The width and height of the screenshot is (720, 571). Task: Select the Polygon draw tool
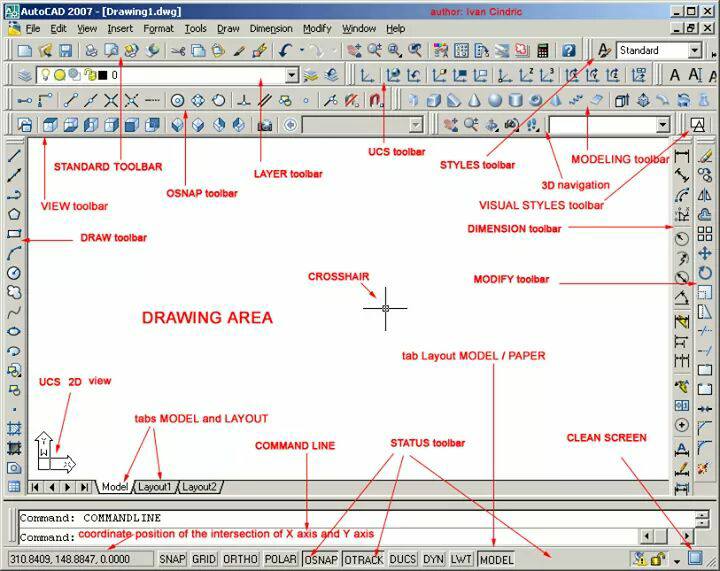tap(14, 214)
